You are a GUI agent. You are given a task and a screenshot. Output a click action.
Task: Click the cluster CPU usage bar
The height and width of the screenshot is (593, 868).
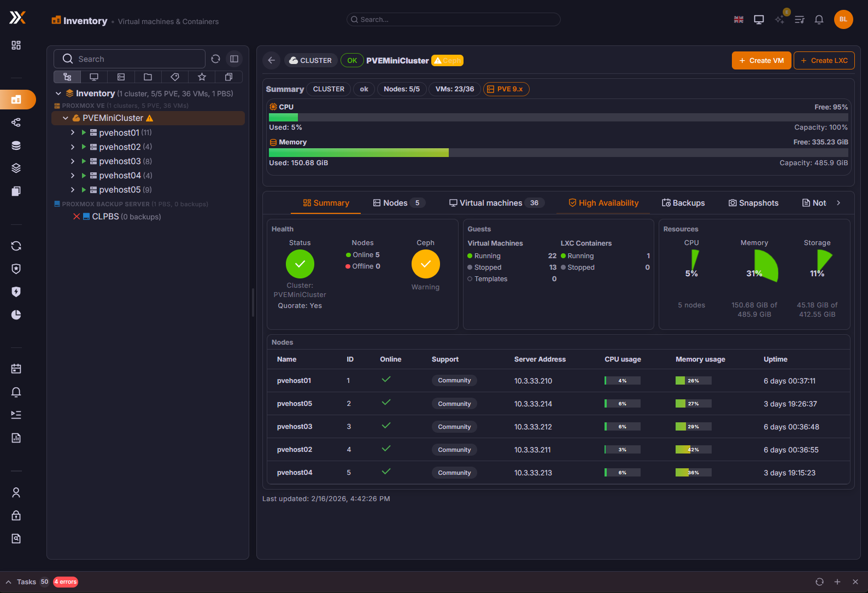[559, 117]
